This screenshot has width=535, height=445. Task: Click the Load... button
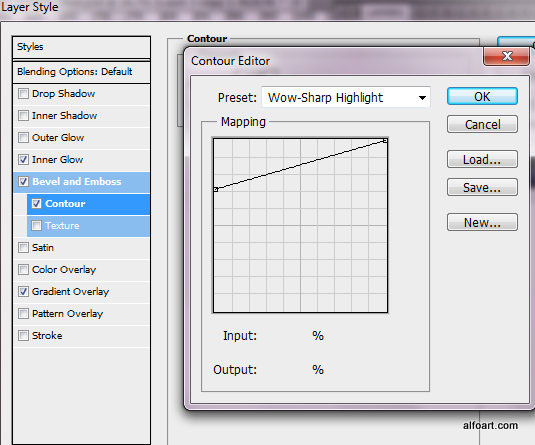[x=482, y=159]
